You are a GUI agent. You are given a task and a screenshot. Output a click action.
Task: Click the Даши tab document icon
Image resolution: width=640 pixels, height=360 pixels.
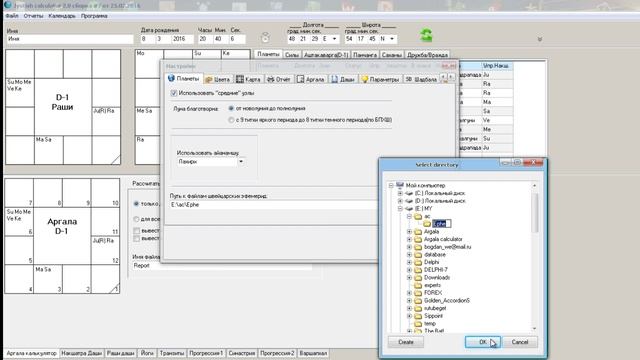pos(334,79)
